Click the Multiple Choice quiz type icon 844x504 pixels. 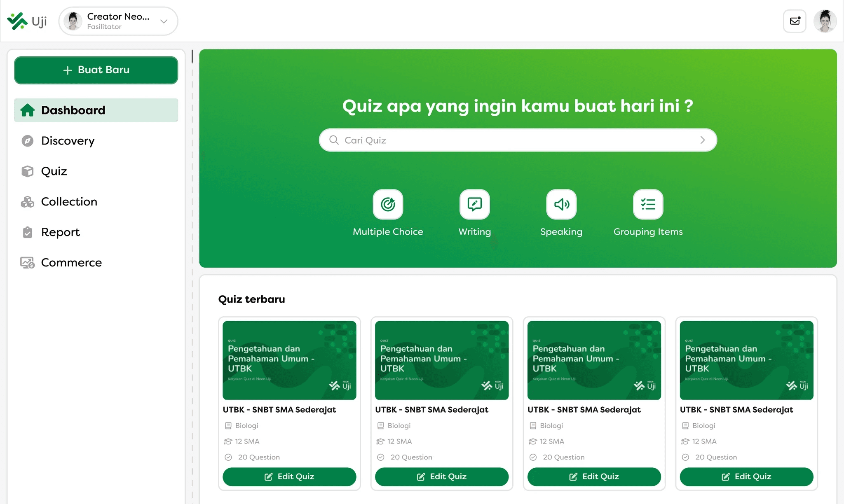tap(388, 204)
